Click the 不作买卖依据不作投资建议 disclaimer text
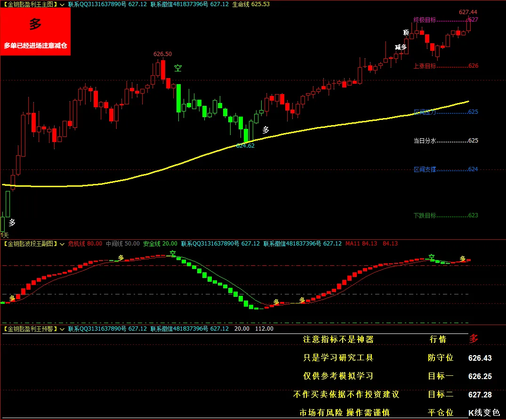 coord(346,395)
